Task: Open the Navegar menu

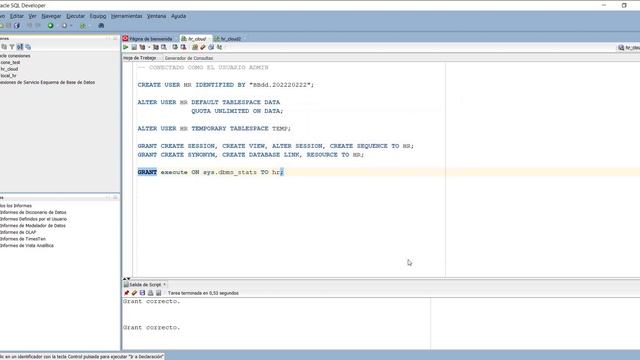Action: [51, 16]
